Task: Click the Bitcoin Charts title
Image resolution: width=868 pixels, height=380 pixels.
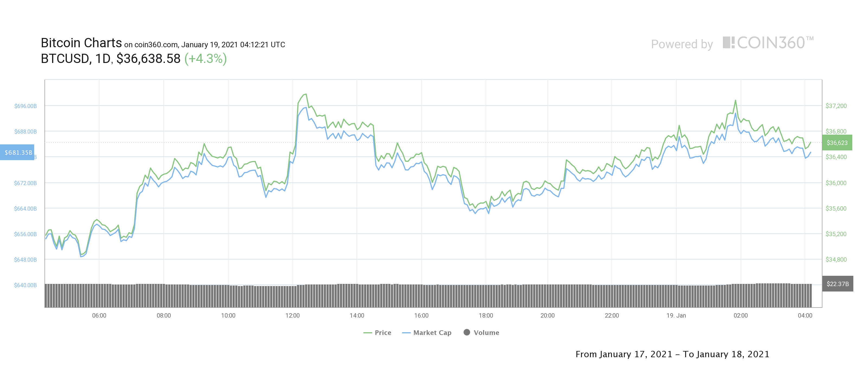Action: coord(81,43)
